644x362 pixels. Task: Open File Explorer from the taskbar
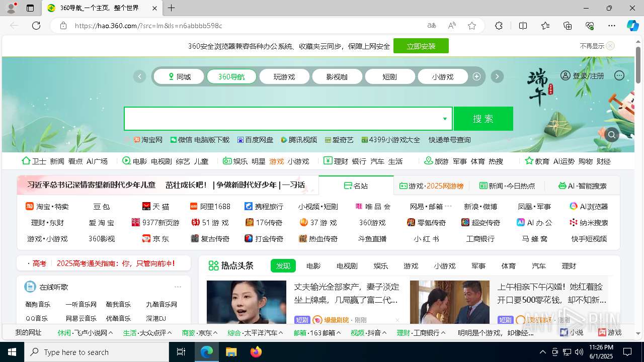coord(231,352)
